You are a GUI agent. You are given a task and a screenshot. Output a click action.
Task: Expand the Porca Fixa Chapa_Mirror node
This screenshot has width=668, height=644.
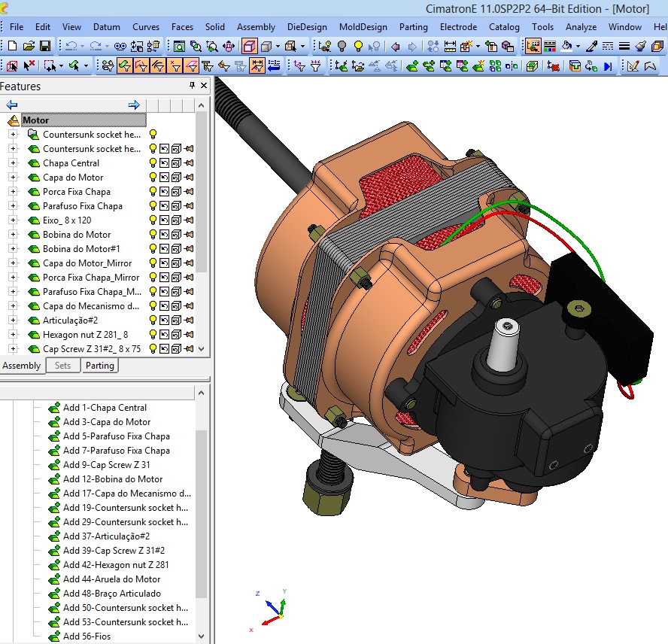[14, 277]
